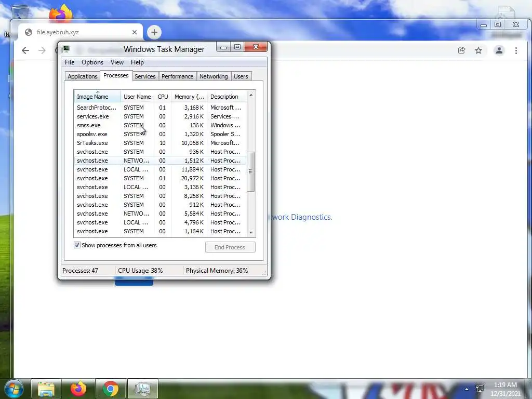Open File Explorer from the taskbar
This screenshot has width=532, height=399.
[46, 389]
